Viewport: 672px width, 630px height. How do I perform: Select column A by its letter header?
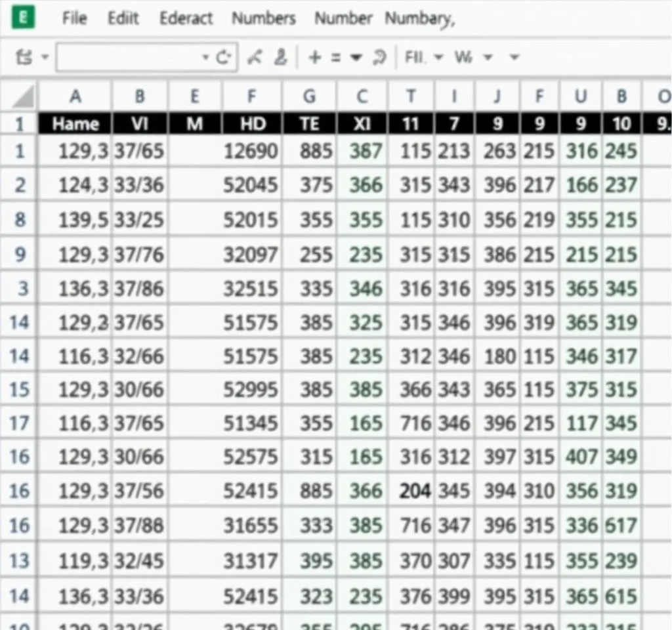click(75, 97)
